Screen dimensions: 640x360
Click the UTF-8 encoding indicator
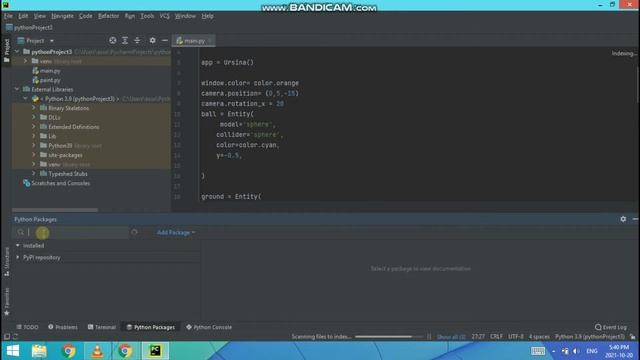coord(516,337)
